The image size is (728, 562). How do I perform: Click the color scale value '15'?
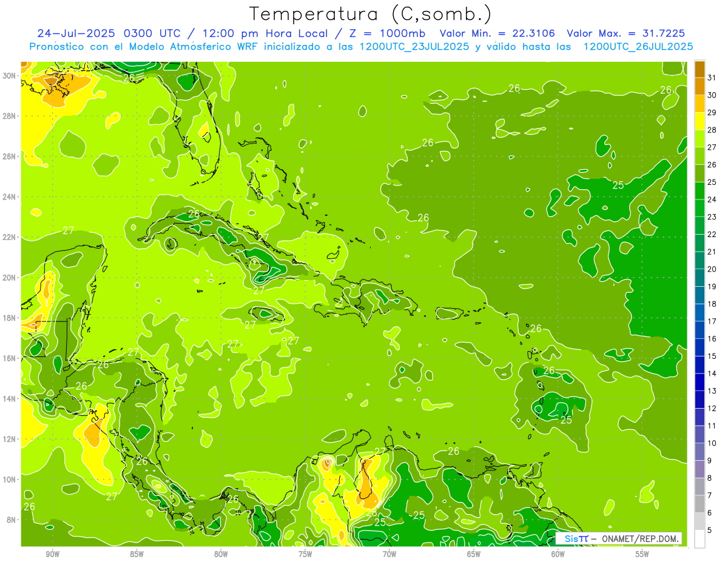[x=712, y=356]
